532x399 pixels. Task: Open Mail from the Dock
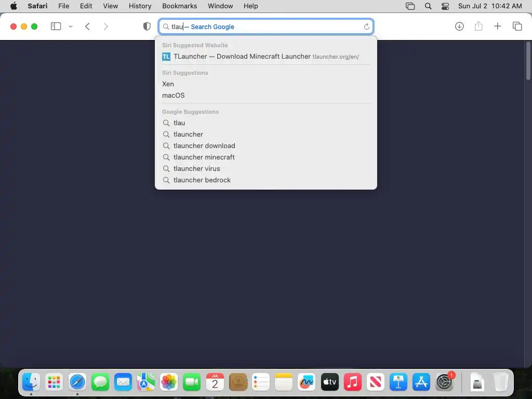pos(123,382)
